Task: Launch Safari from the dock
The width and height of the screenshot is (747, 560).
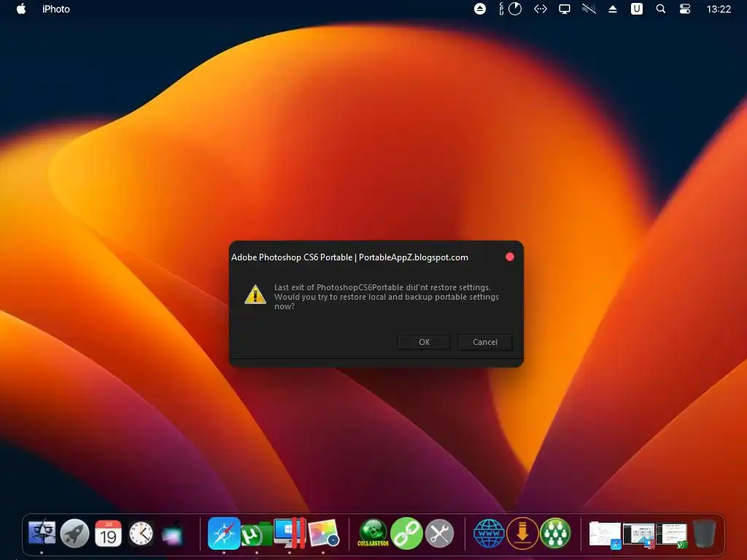Action: pyautogui.click(x=224, y=533)
